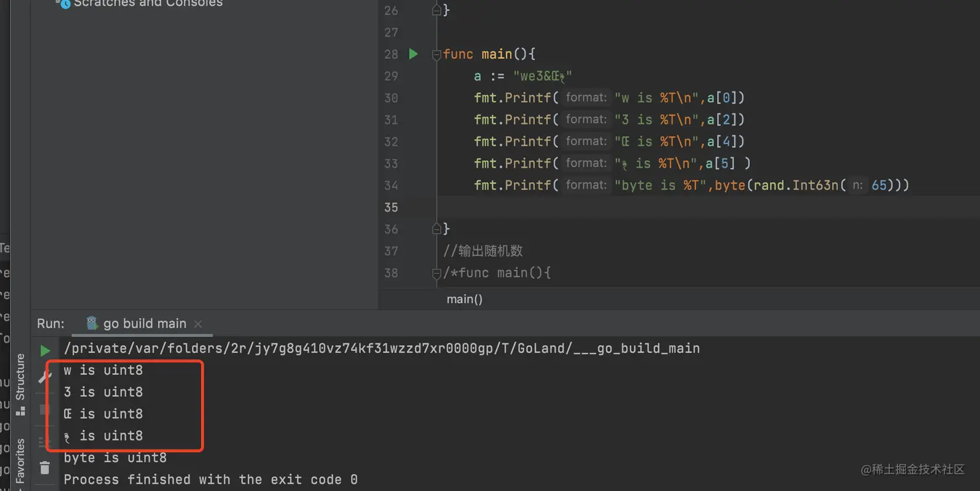Image resolution: width=980 pixels, height=491 pixels.
Task: Rerun go build main with green arrow
Action: point(45,350)
